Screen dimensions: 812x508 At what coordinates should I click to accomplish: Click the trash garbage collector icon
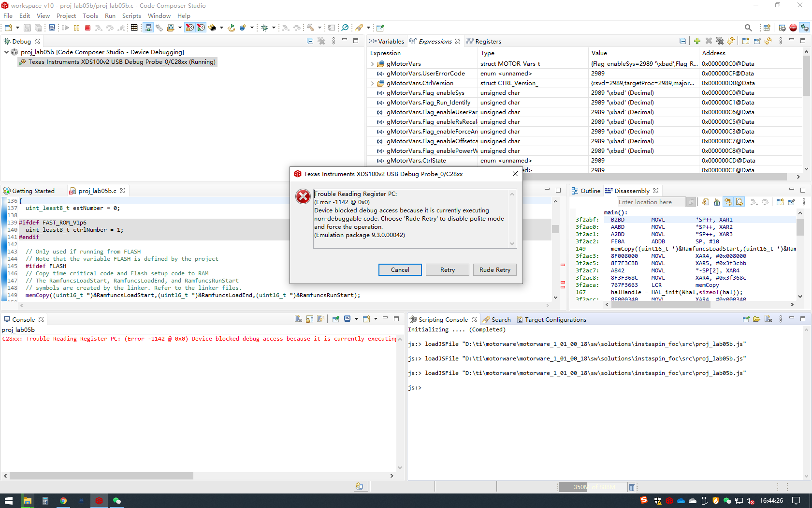point(631,487)
